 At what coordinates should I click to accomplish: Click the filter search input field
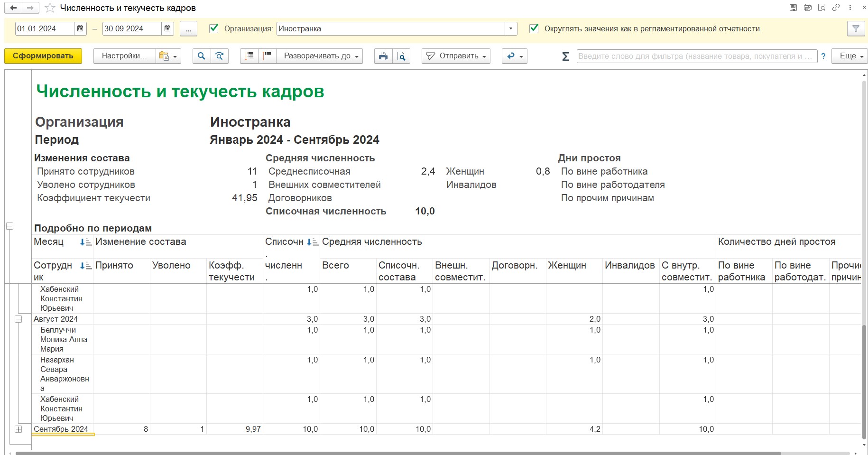pos(696,56)
